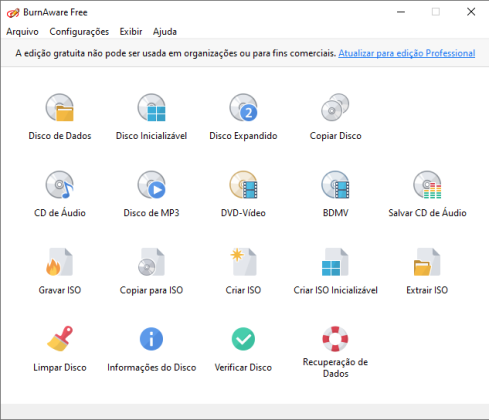Screen dimensions: 489x420
Task: Open the Arquivo menu
Action: point(22,32)
